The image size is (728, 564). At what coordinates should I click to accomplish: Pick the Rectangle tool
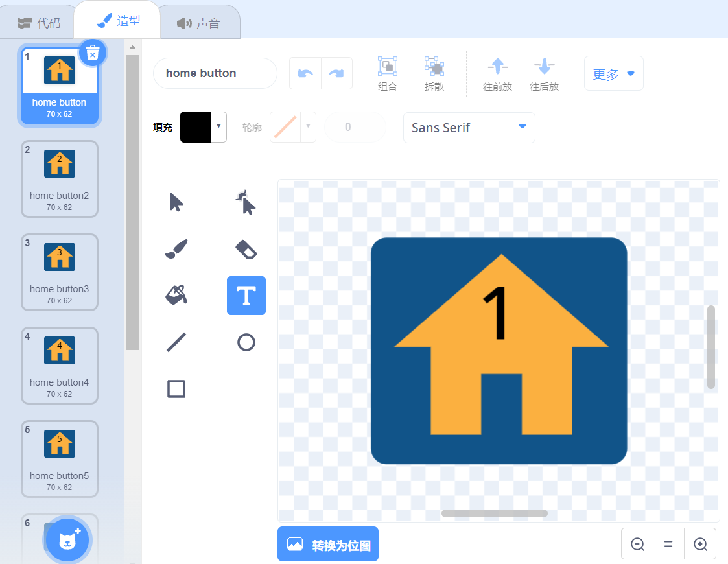176,389
